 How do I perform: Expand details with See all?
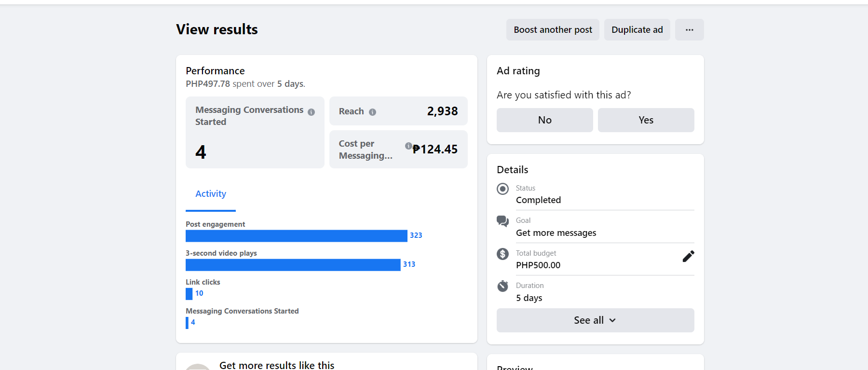[x=588, y=320]
